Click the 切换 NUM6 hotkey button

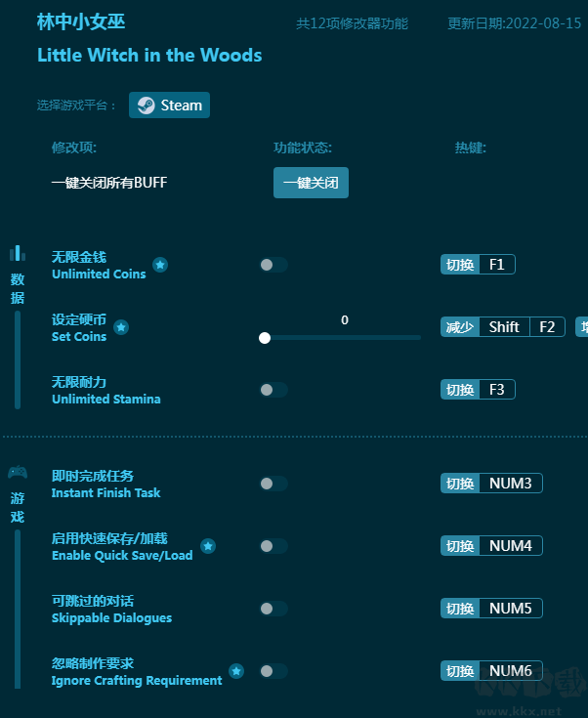pos(491,670)
